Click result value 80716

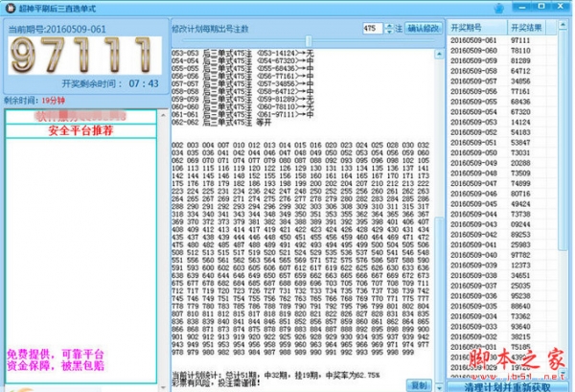tap(520, 194)
